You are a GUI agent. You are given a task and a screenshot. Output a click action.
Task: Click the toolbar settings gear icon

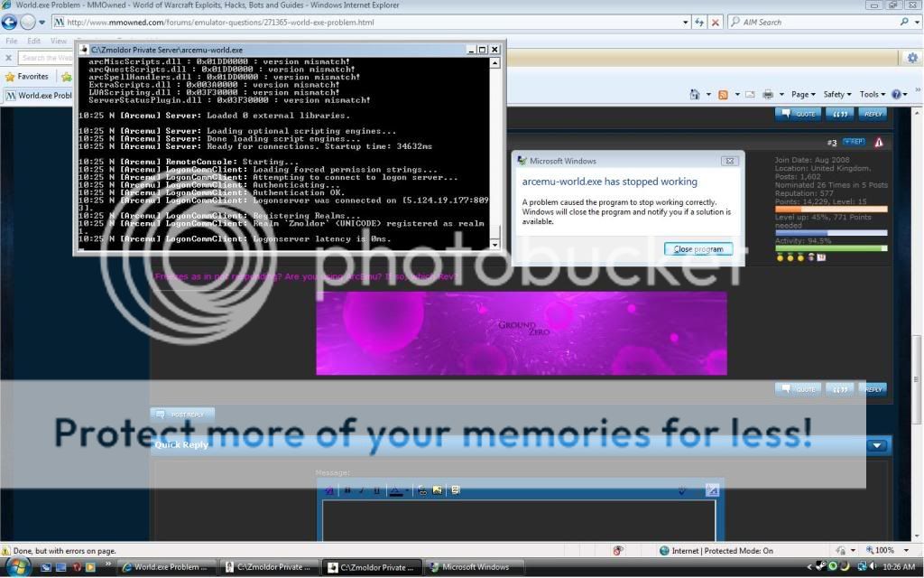click(912, 58)
